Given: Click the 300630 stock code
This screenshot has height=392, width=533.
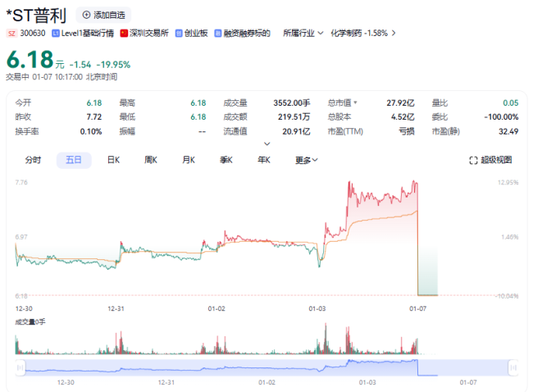Looking at the screenshot, I should [x=33, y=34].
